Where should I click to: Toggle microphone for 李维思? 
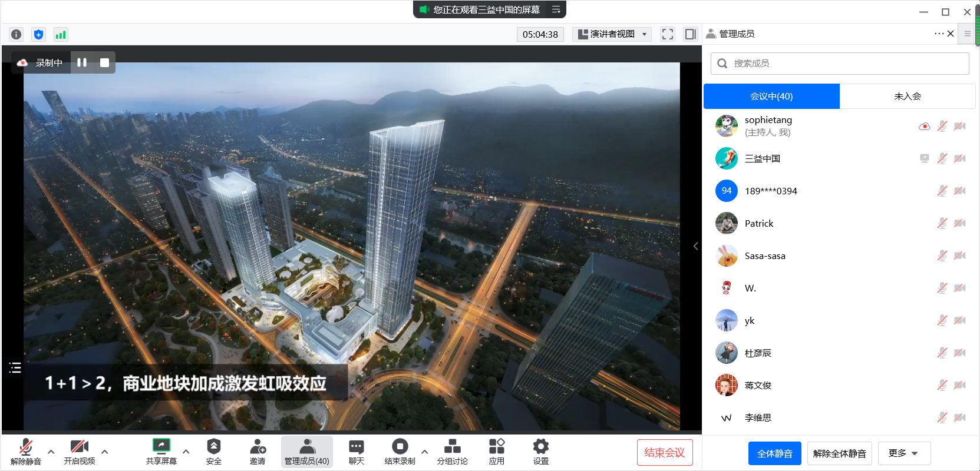point(942,417)
